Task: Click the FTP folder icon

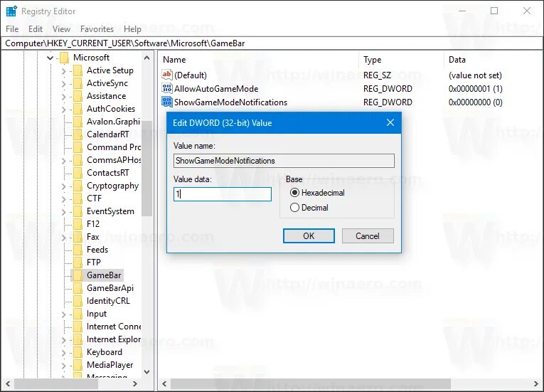Action: click(78, 263)
